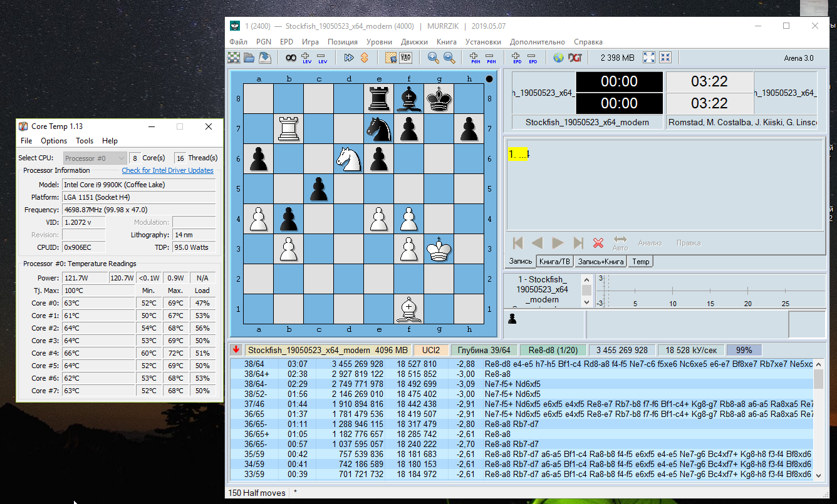Enter fullscreen with expand arrows icon
The height and width of the screenshot is (504, 837).
(x=649, y=58)
